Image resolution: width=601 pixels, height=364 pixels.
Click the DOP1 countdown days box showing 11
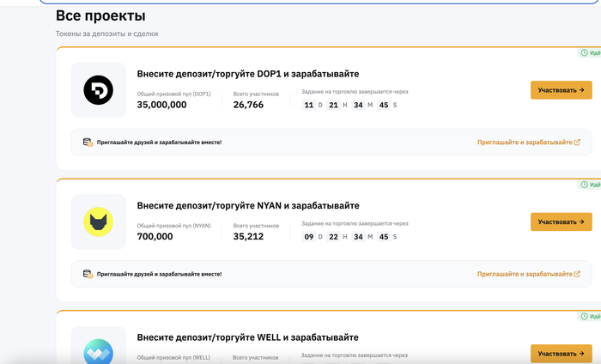(309, 105)
